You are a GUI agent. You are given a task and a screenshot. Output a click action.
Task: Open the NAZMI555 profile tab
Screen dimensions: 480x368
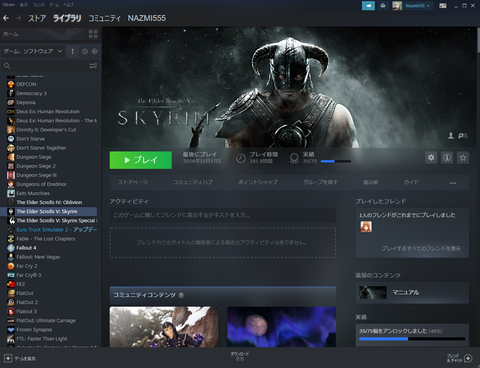[x=147, y=18]
